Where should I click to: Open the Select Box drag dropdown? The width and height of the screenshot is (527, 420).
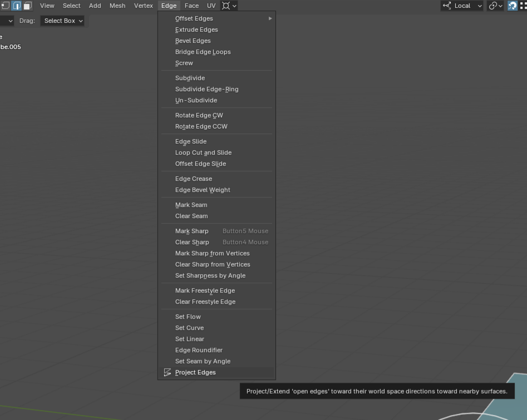coord(62,21)
